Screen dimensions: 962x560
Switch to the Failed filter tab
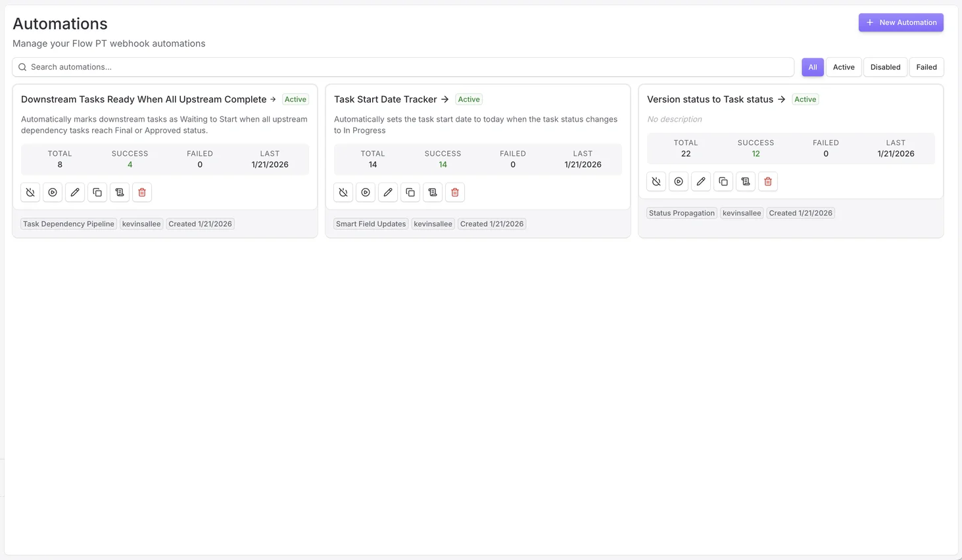coord(926,66)
